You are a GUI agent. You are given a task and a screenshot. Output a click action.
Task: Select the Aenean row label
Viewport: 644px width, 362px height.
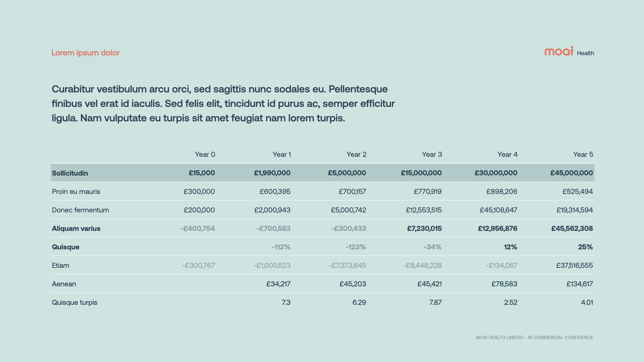coord(64,284)
